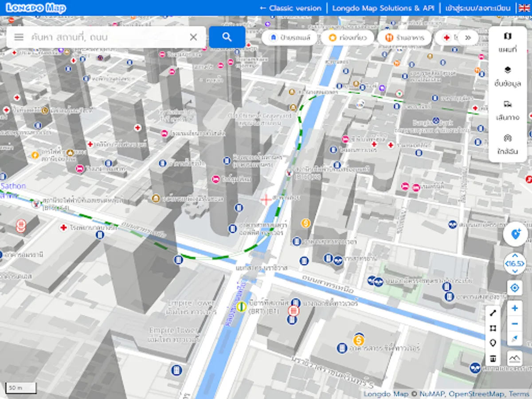Open the แผนที่ map style panel
This screenshot has height=399, width=532.
pyautogui.click(x=507, y=43)
